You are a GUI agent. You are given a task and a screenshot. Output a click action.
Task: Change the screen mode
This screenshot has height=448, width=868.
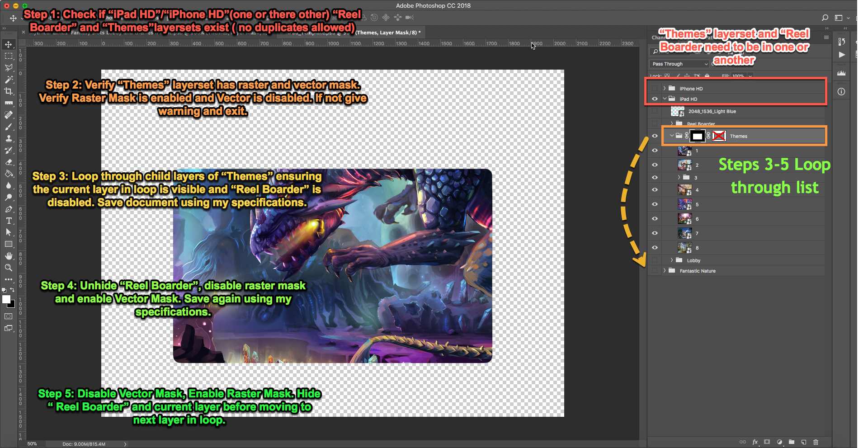pyautogui.click(x=9, y=328)
